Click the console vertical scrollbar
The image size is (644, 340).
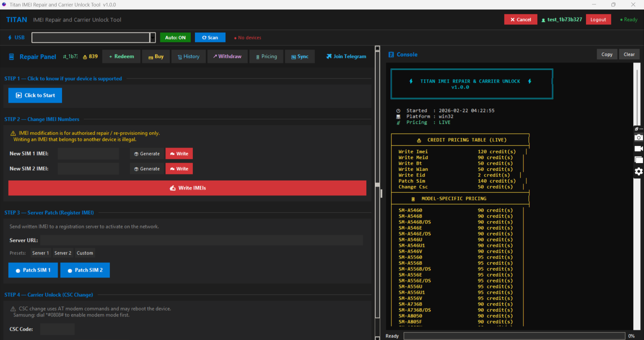coord(637,97)
